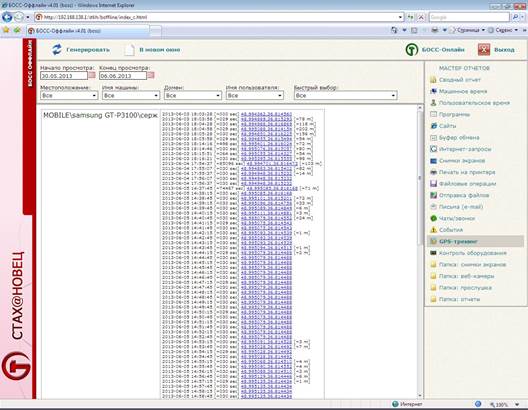Open the Favorites star in Internet Explorer
528x410 pixels.
pyautogui.click(x=6, y=30)
